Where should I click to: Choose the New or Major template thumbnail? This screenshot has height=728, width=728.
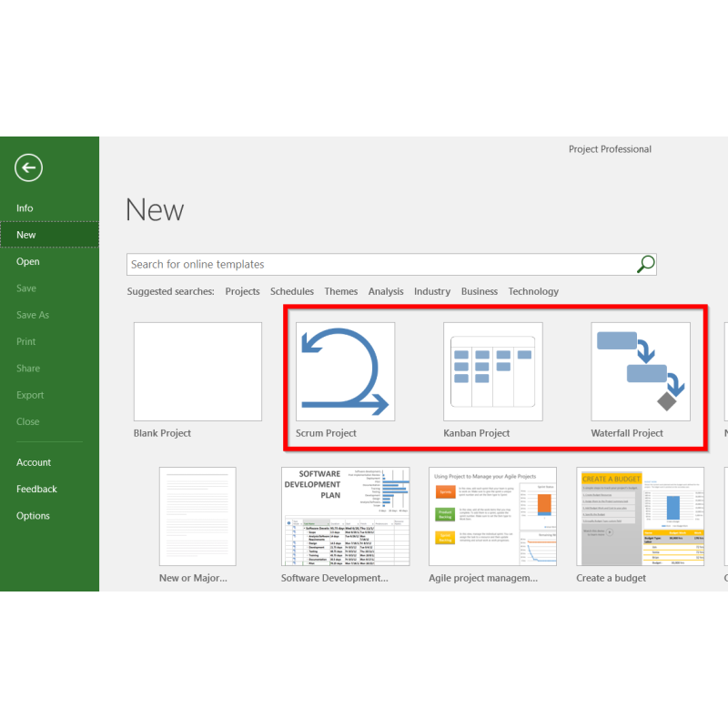[x=197, y=516]
